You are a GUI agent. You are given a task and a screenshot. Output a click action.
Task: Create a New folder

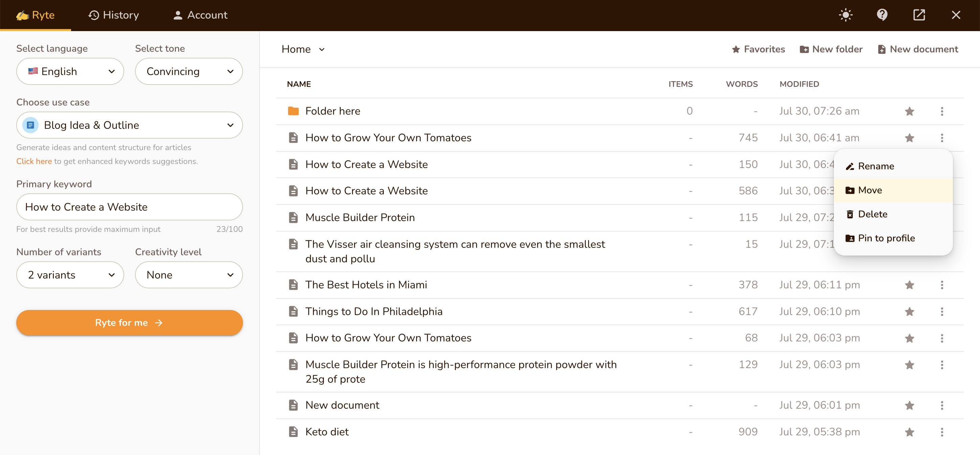point(831,49)
